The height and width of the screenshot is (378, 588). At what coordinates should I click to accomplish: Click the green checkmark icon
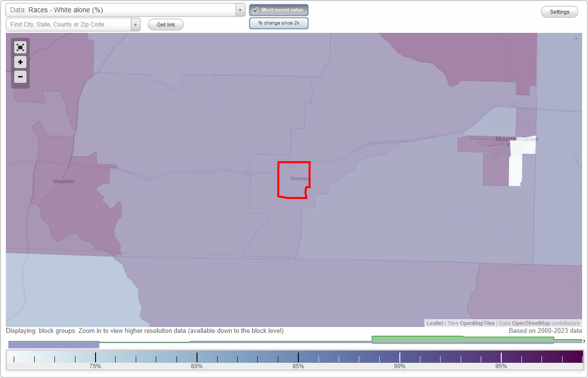[255, 9]
